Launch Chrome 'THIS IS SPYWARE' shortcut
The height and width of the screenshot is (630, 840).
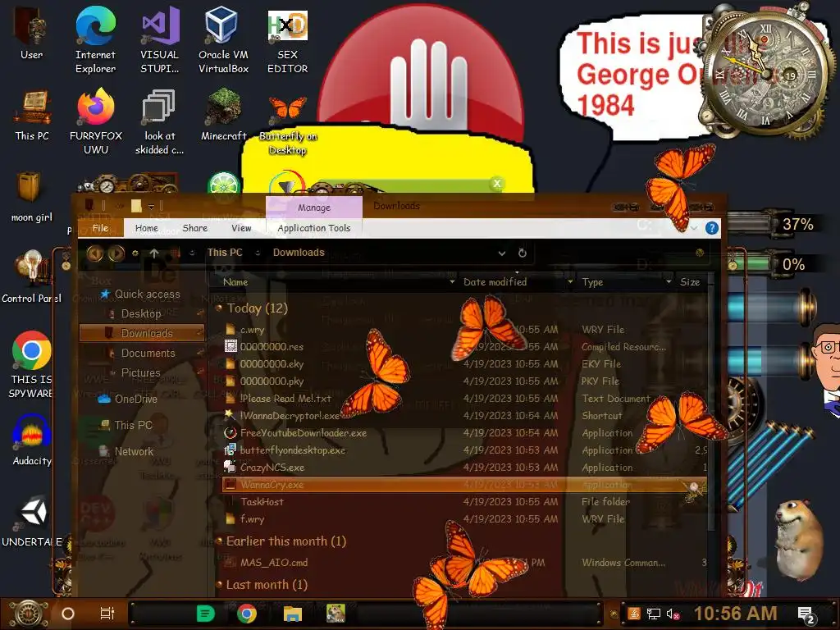32,365
